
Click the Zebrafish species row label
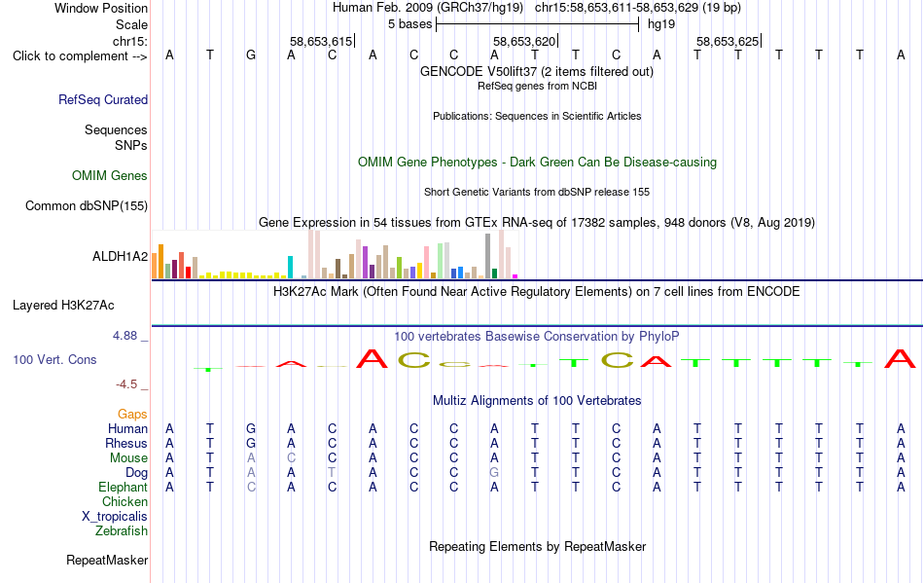pyautogui.click(x=122, y=530)
